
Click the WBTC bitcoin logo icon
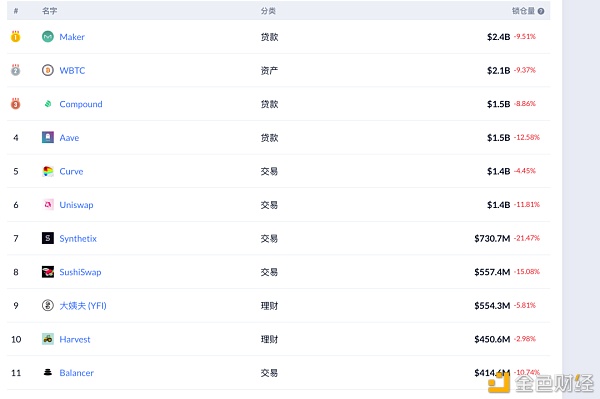[x=48, y=70]
